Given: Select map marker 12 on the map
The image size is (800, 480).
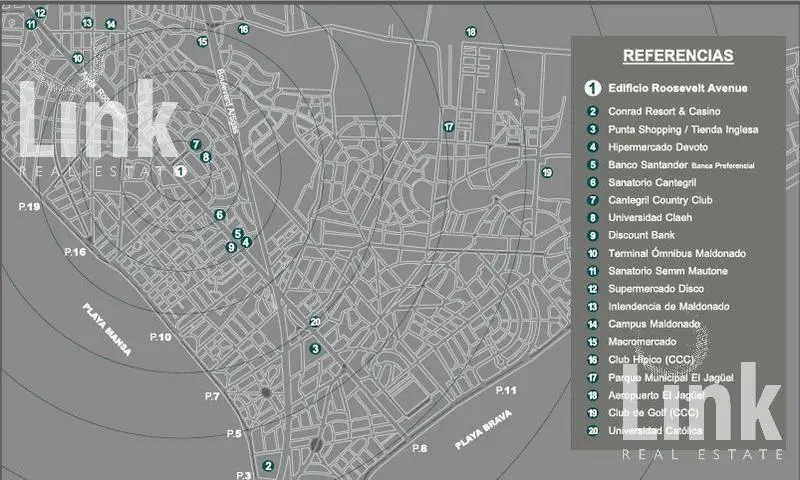Looking at the screenshot, I should (40, 13).
